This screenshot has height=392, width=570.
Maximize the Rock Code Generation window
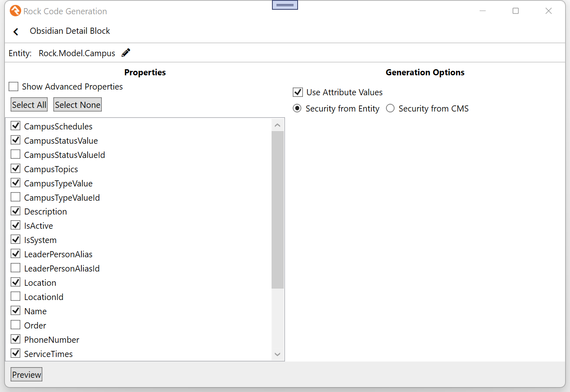tap(515, 11)
